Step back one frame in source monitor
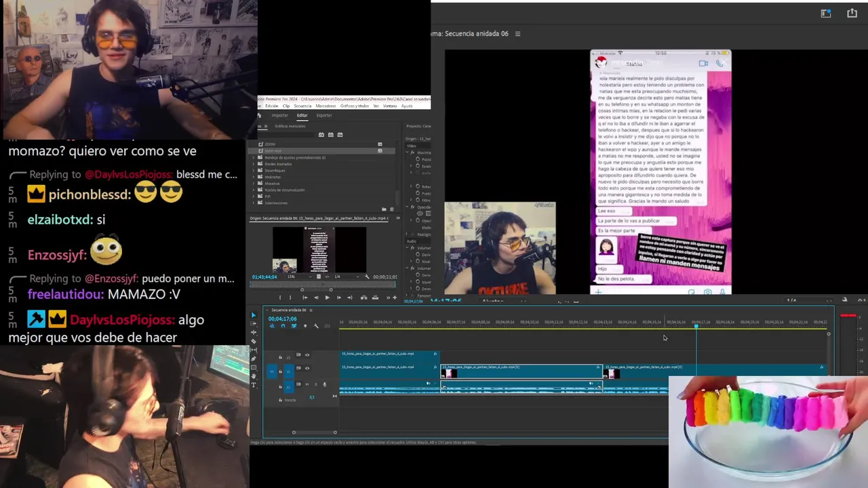The height and width of the screenshot is (488, 868). tap(315, 298)
